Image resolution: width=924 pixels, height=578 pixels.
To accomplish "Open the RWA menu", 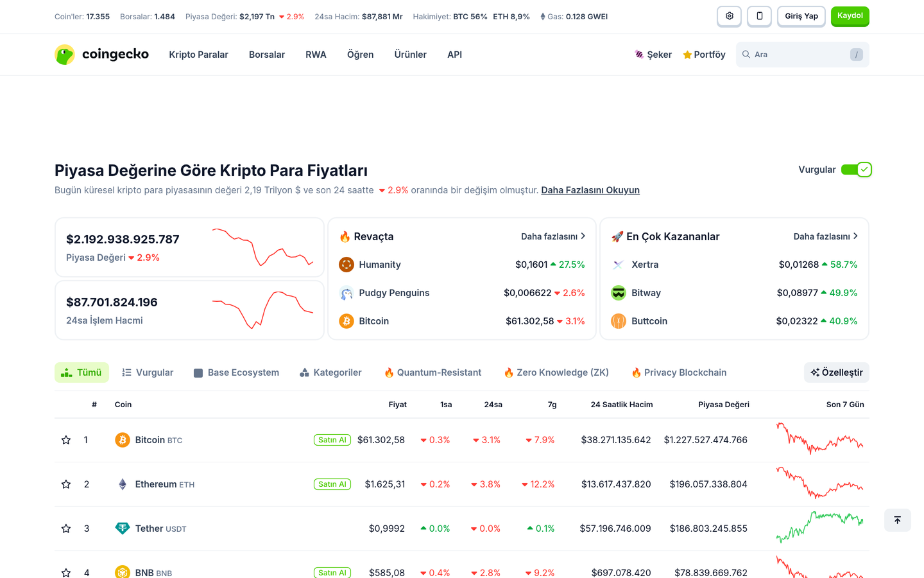I will [x=316, y=55].
